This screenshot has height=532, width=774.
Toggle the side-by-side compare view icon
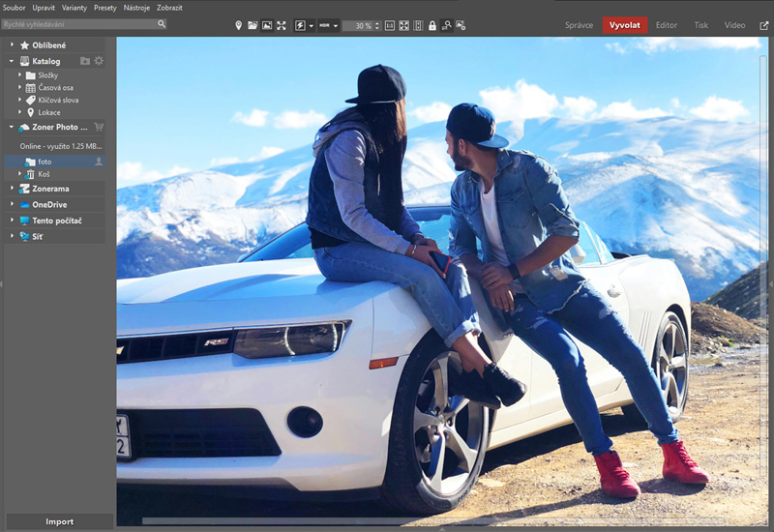(418, 25)
